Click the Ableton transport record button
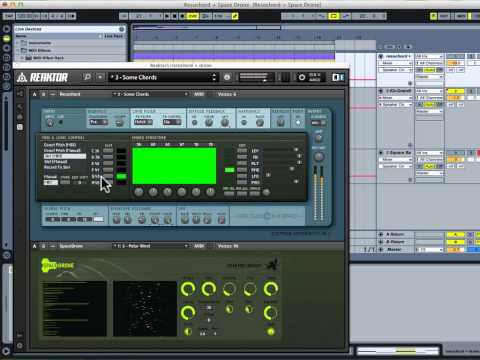 click(182, 16)
